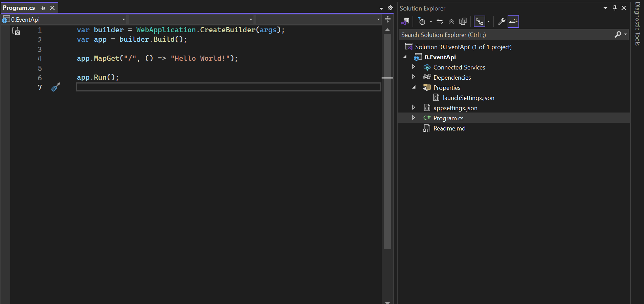Open the editor tab list dropdown arrow
Image resolution: width=644 pixels, height=304 pixels.
pos(381,8)
